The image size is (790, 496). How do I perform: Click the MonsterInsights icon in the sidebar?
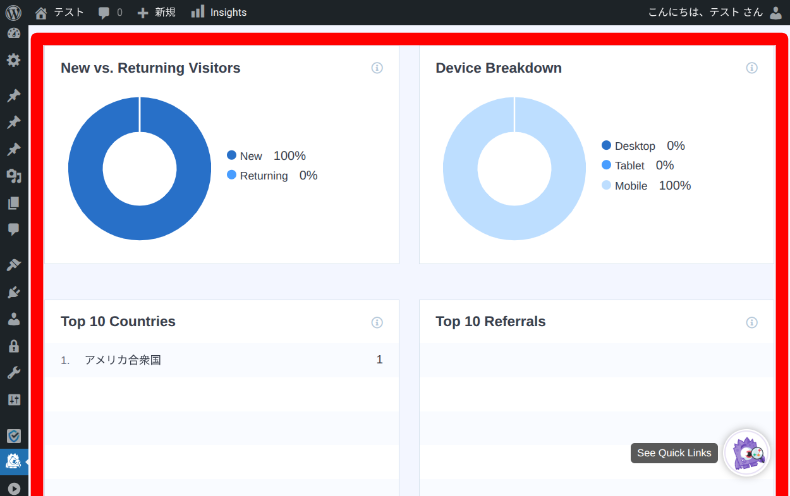click(x=13, y=461)
